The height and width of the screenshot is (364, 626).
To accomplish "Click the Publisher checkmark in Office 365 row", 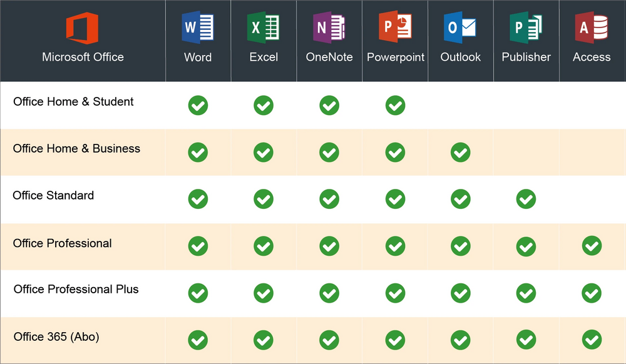I will [x=526, y=340].
